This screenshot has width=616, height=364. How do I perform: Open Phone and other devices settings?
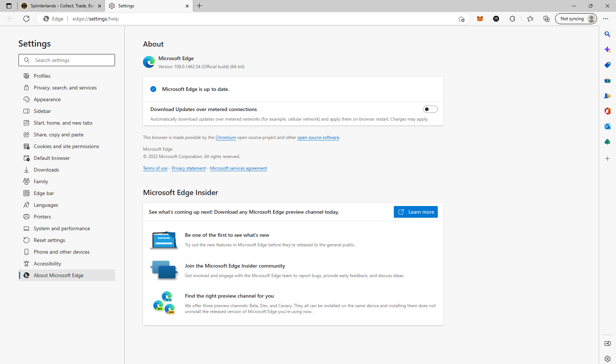coord(67,252)
